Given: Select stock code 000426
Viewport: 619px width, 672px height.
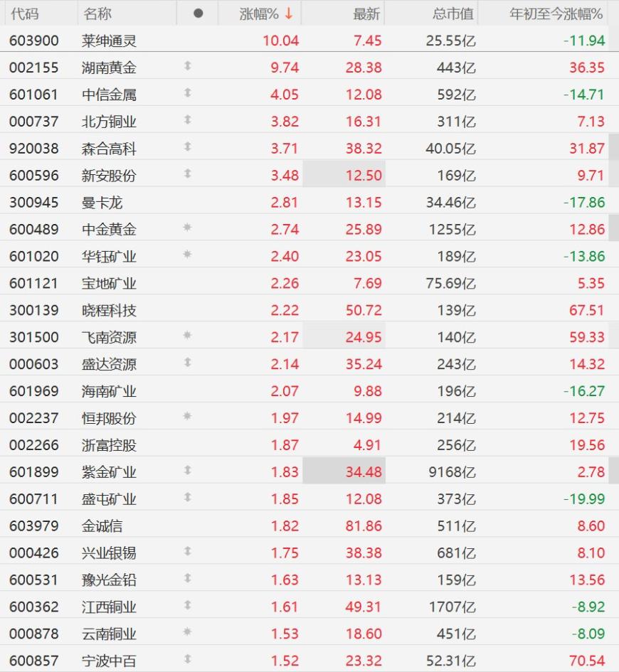Looking at the screenshot, I should (x=34, y=553).
